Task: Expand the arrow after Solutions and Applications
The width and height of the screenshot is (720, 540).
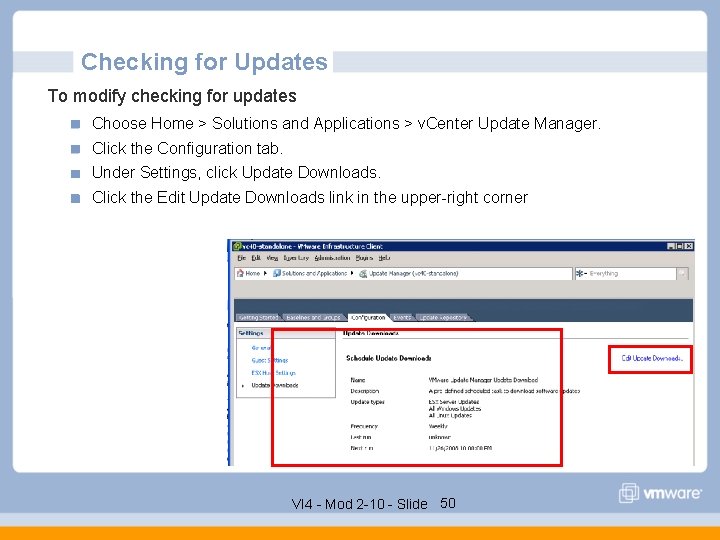Action: 352,273
